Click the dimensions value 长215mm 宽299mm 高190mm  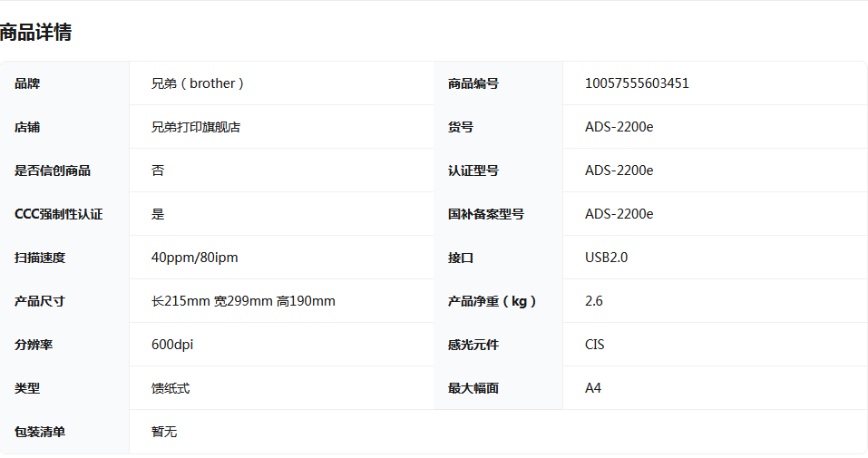point(243,301)
